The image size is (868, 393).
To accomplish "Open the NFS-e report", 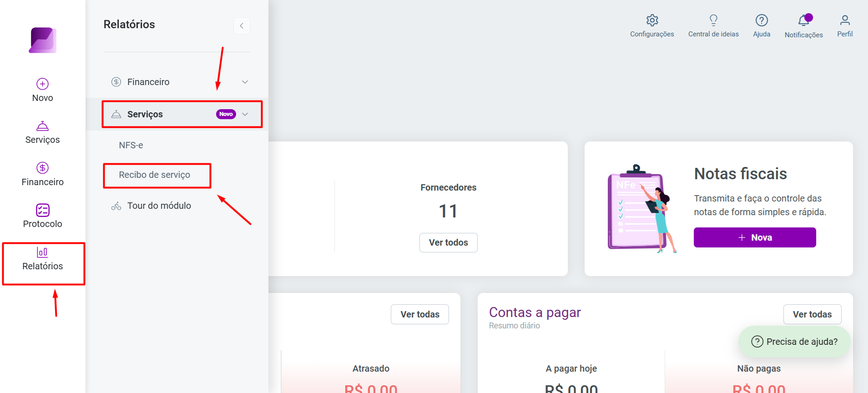I will [131, 145].
